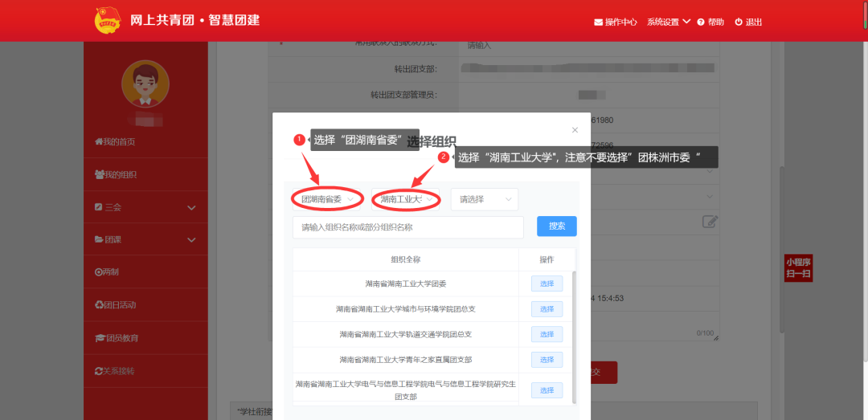The image size is (868, 420).
Task: Click the 请输入 contact field behind dialog
Action: [589, 46]
